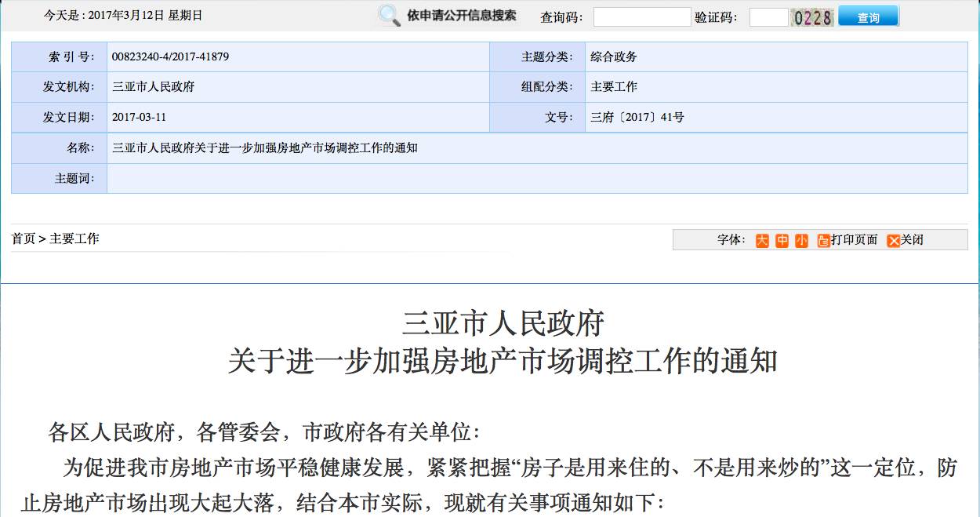Click the magnifying glass search icon
980x517 pixels.
(389, 15)
